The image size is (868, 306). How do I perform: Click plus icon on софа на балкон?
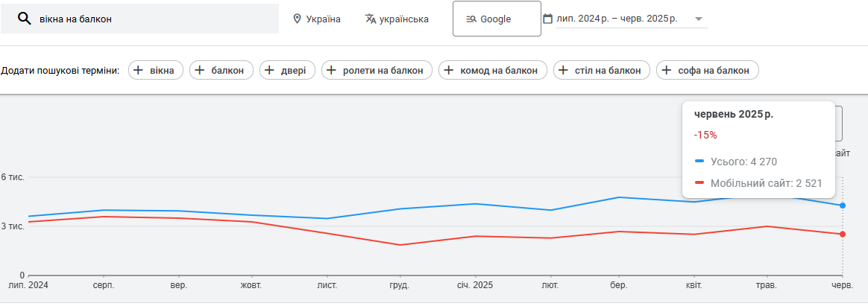(x=667, y=70)
